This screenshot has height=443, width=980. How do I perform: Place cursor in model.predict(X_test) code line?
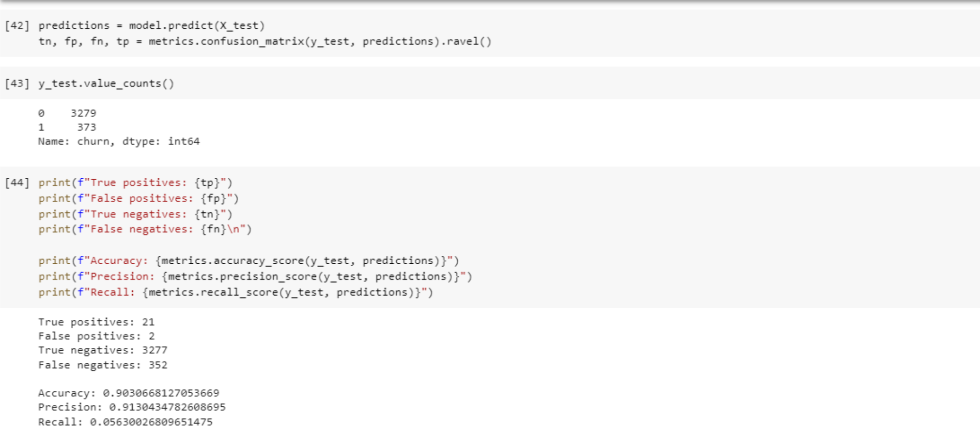click(151, 25)
